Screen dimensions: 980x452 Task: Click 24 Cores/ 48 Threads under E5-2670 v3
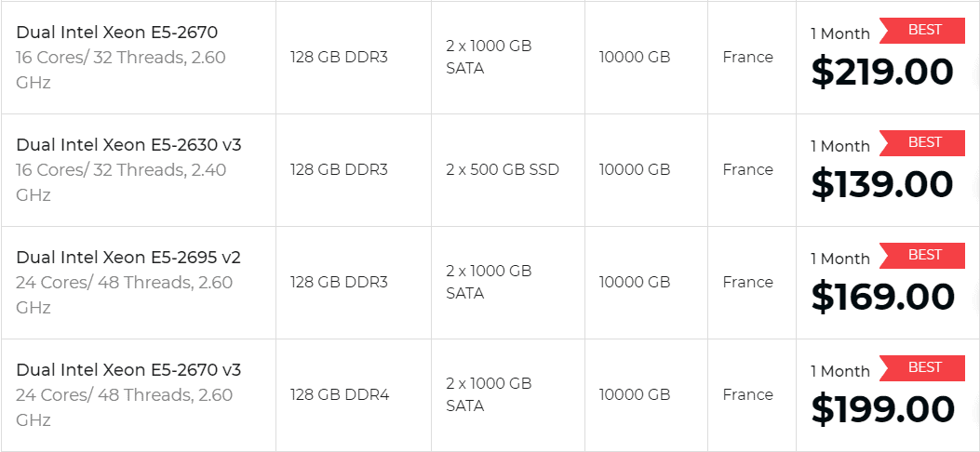[x=103, y=394]
